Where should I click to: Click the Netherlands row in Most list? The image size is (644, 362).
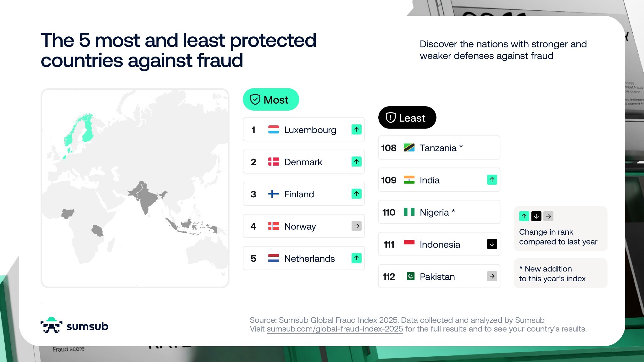pos(303,258)
